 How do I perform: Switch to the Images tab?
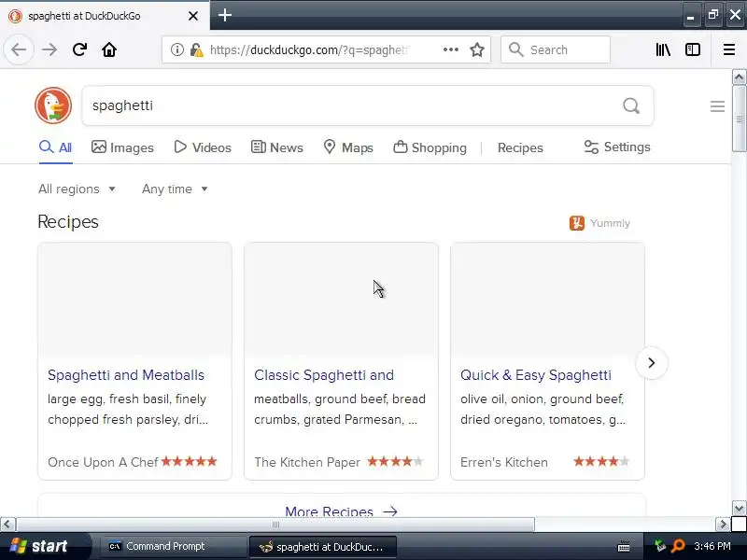[x=123, y=147]
